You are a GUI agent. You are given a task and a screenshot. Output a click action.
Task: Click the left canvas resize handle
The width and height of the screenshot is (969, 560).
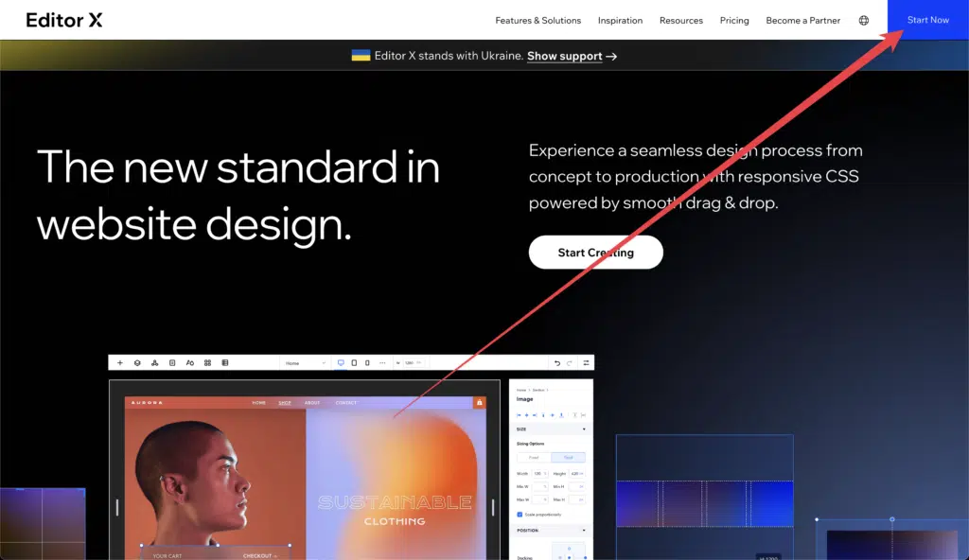[116, 507]
